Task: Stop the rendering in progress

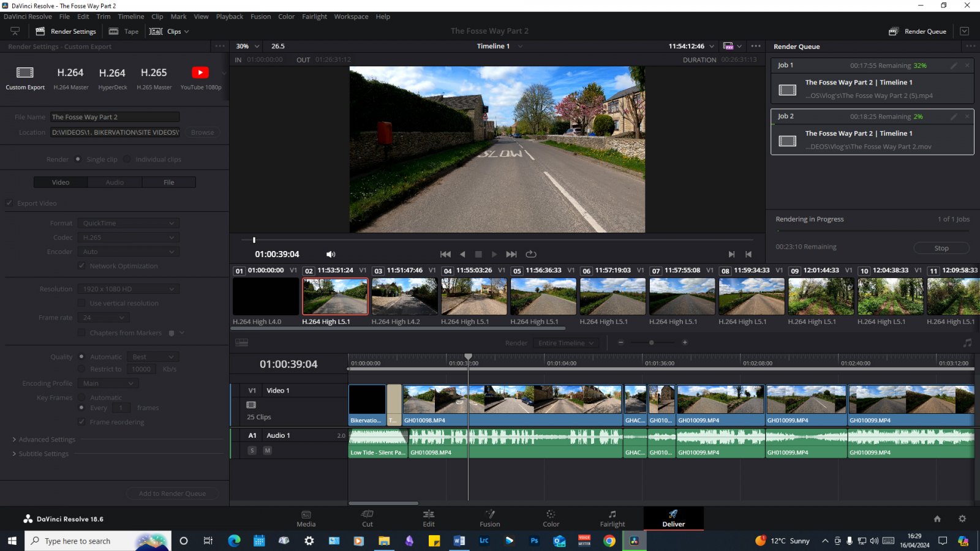Action: (x=941, y=248)
